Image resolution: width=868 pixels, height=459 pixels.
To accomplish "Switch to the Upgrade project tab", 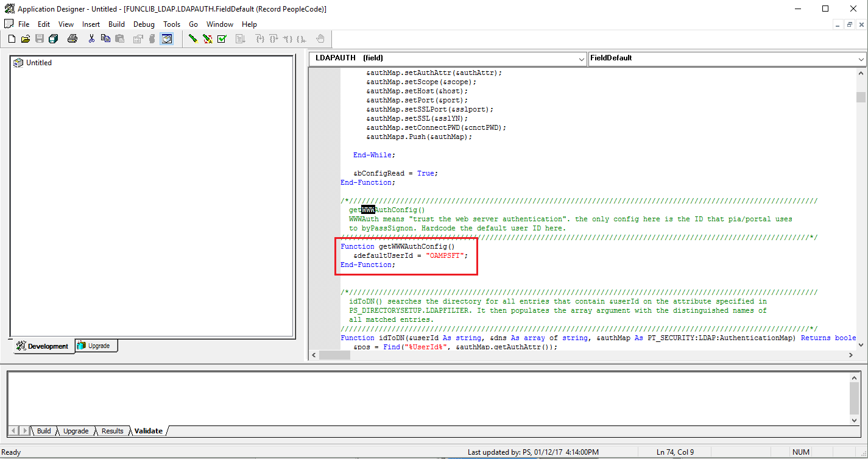I will coord(96,346).
